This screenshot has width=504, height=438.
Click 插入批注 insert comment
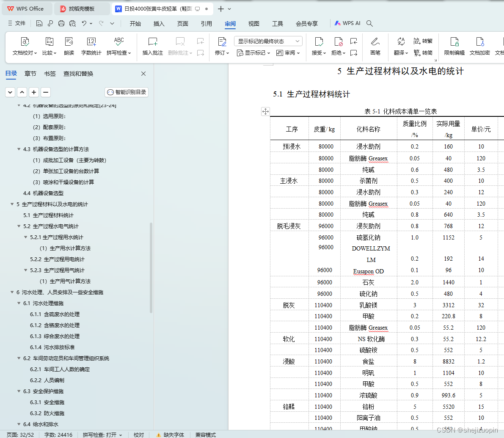[x=153, y=46]
